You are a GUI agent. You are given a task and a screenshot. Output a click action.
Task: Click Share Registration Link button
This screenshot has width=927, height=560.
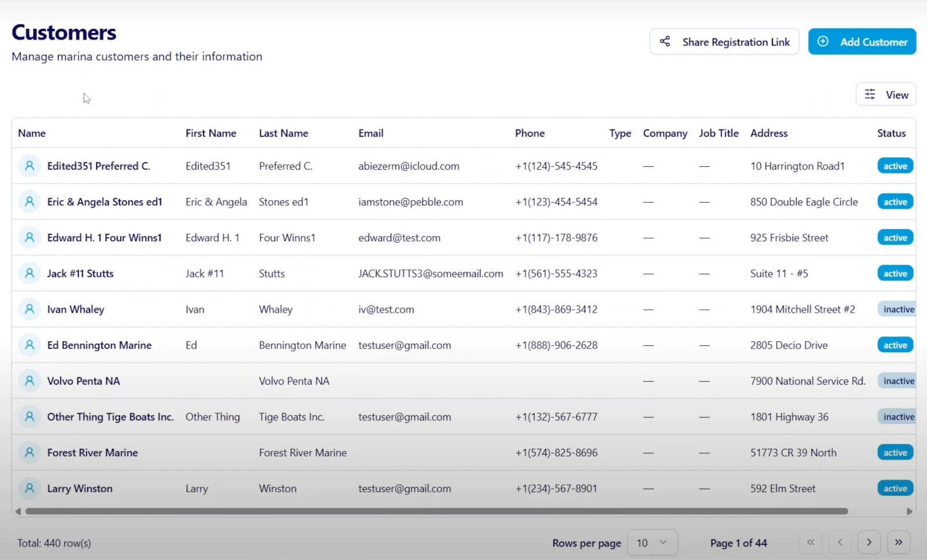[724, 42]
